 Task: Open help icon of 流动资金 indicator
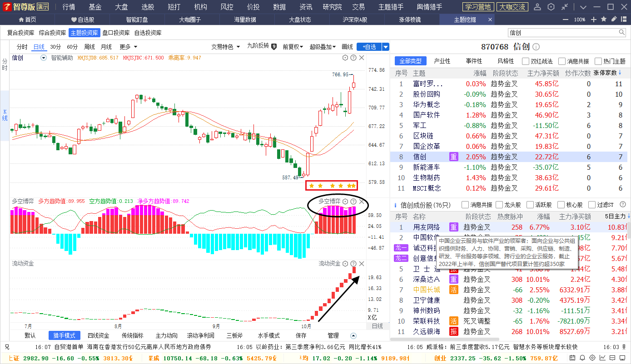point(353,264)
